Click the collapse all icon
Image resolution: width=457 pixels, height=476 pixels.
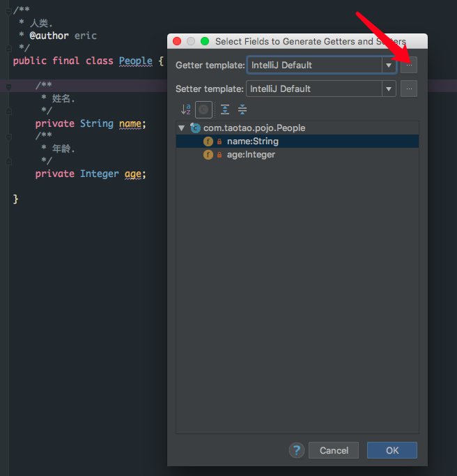pyautogui.click(x=242, y=109)
